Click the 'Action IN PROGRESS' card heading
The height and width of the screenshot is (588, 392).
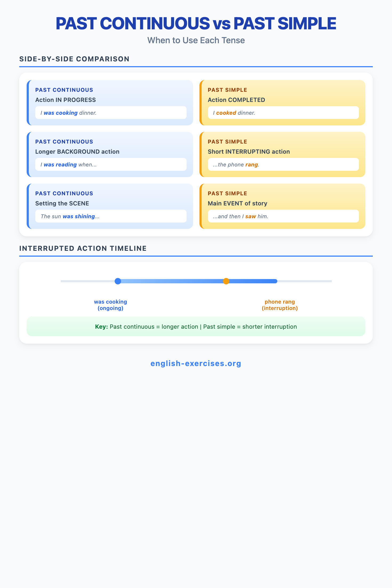(66, 100)
